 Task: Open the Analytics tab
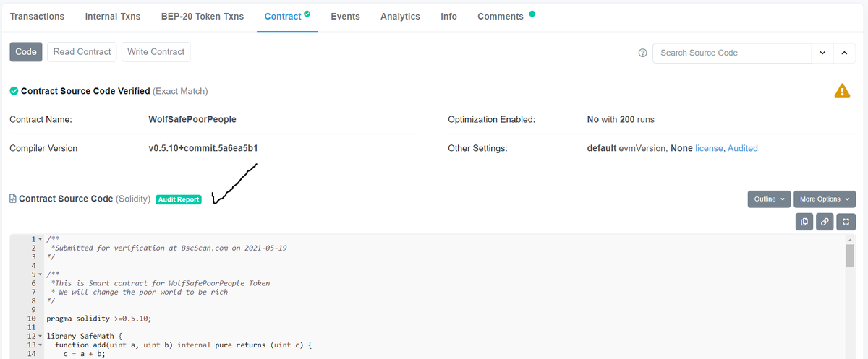coord(400,16)
